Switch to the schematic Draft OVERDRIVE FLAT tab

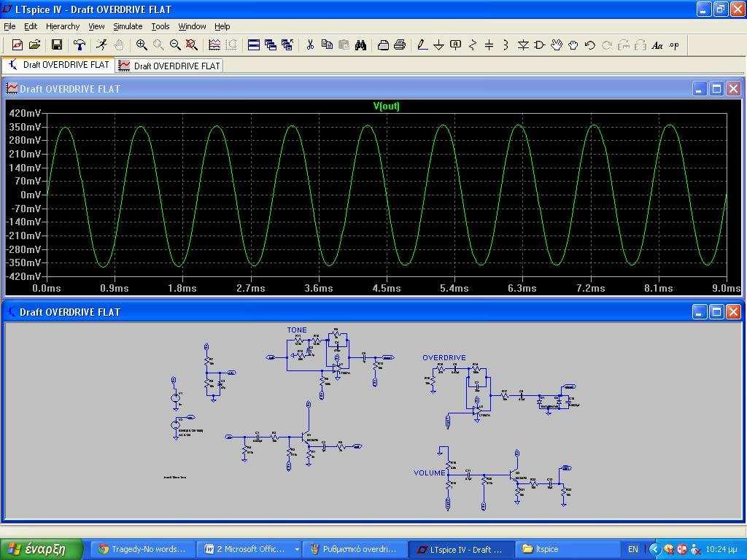click(58, 65)
